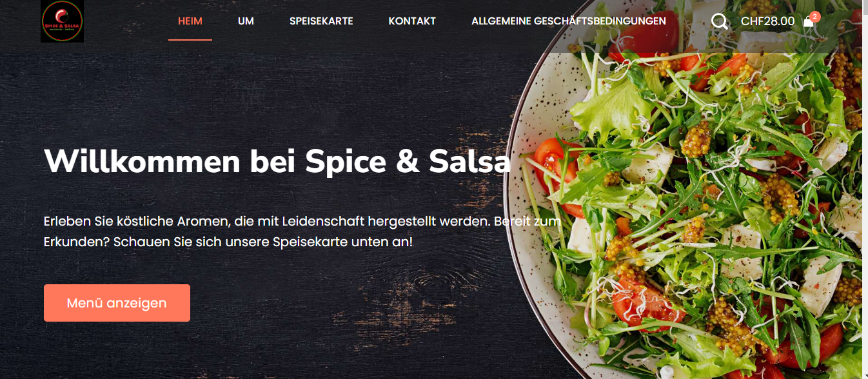Click the dark wood background beside the button
868x379 pixels.
pyautogui.click(x=322, y=303)
